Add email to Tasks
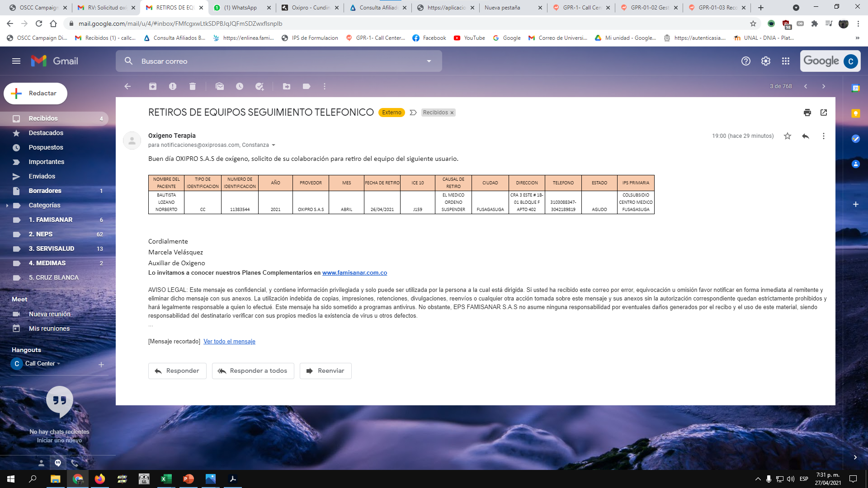This screenshot has height=488, width=868. pyautogui.click(x=259, y=86)
